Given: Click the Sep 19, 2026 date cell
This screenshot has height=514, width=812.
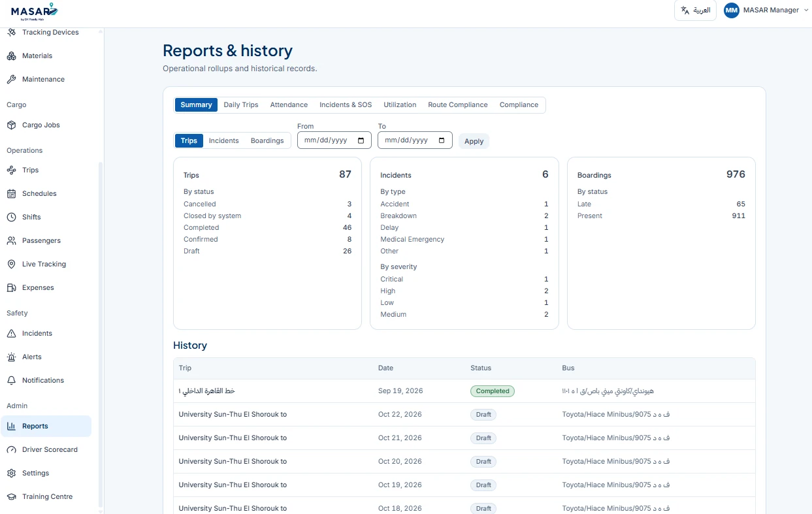Looking at the screenshot, I should (x=400, y=391).
